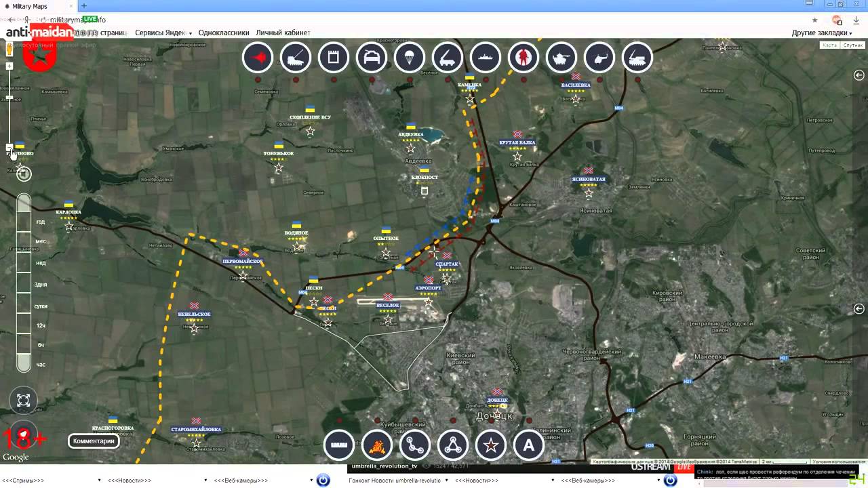
Task: Click the fortification checkpoint icon
Action: pyautogui.click(x=334, y=58)
